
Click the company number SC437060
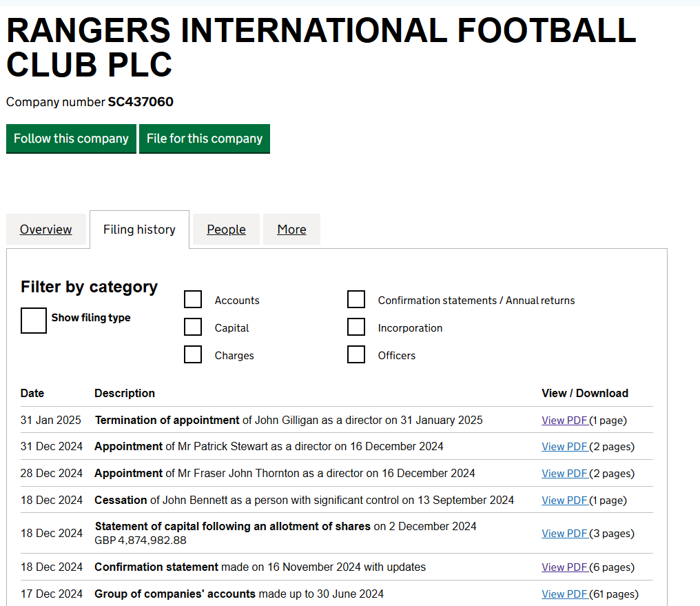(141, 102)
